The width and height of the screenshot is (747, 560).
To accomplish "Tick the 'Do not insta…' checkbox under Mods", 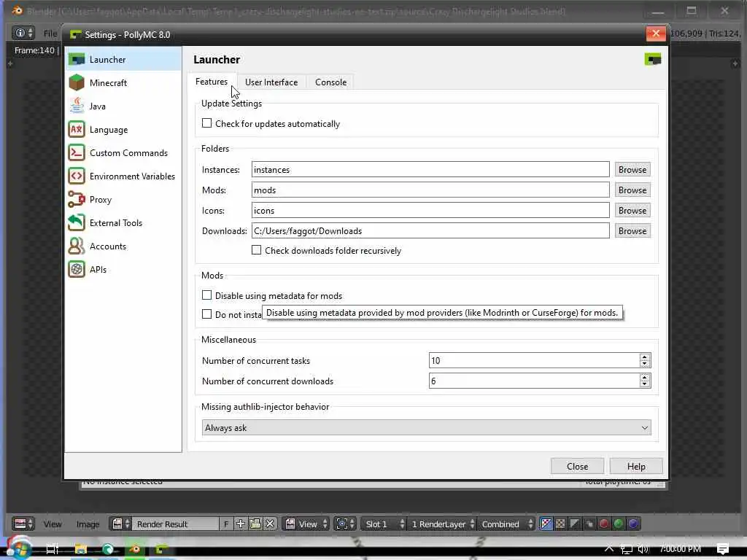I will point(206,314).
